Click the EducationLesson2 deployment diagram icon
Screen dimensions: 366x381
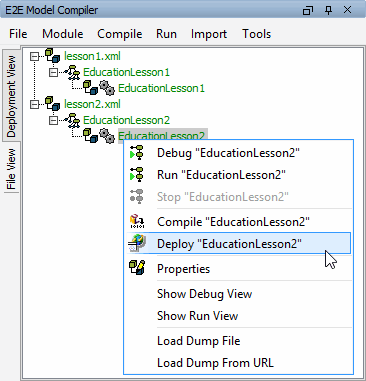point(72,120)
